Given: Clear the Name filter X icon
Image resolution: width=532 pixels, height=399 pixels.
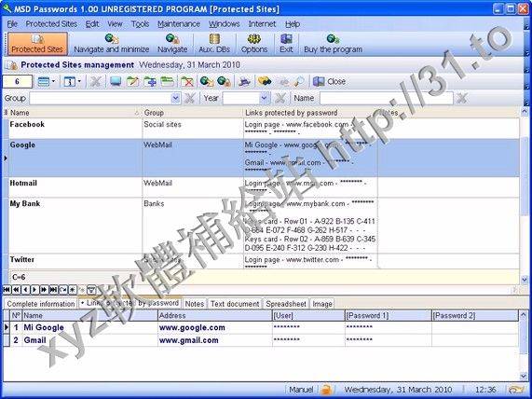Looking at the screenshot, I should (462, 99).
